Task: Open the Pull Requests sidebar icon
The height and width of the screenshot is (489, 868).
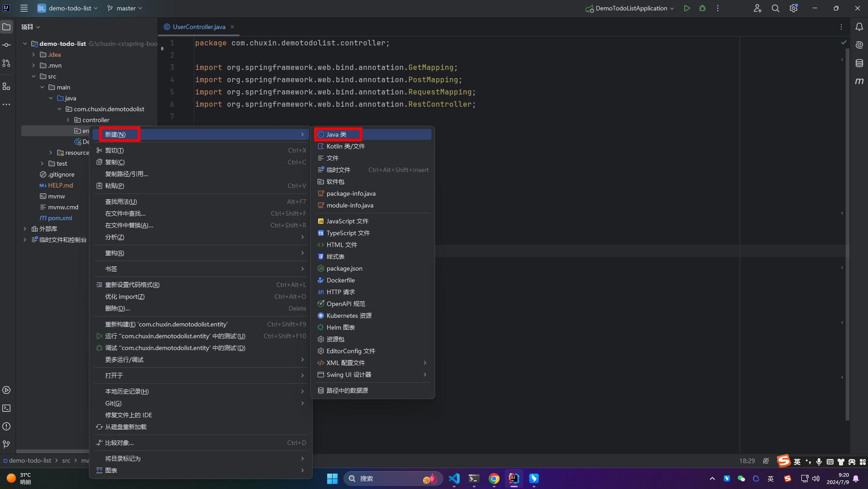Action: [6, 63]
